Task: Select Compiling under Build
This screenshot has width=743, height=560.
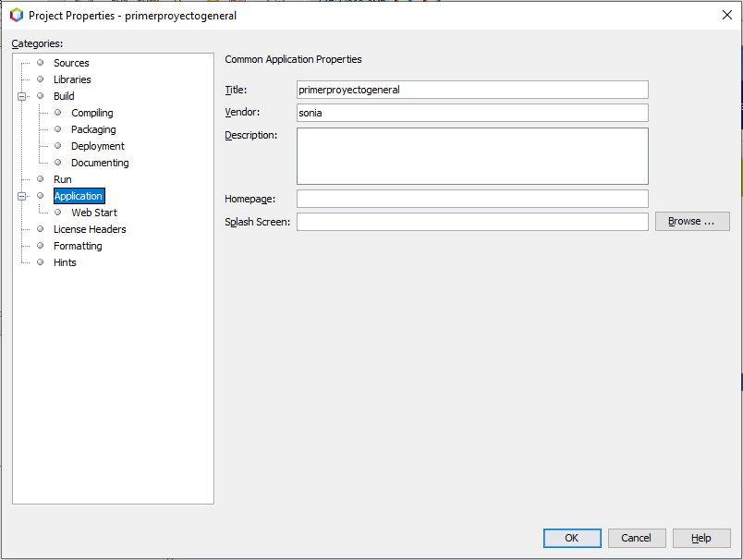Action: 91,113
